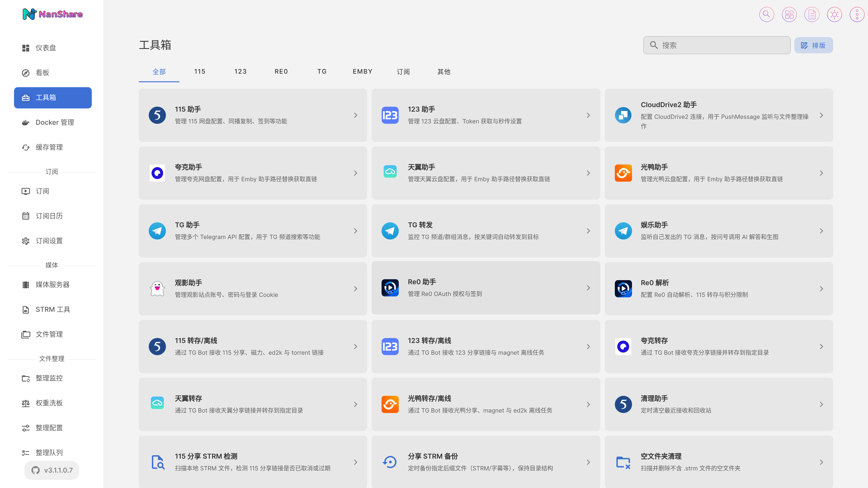Click the 分享 STRM 备份 restore icon
The height and width of the screenshot is (488, 868).
point(390,462)
